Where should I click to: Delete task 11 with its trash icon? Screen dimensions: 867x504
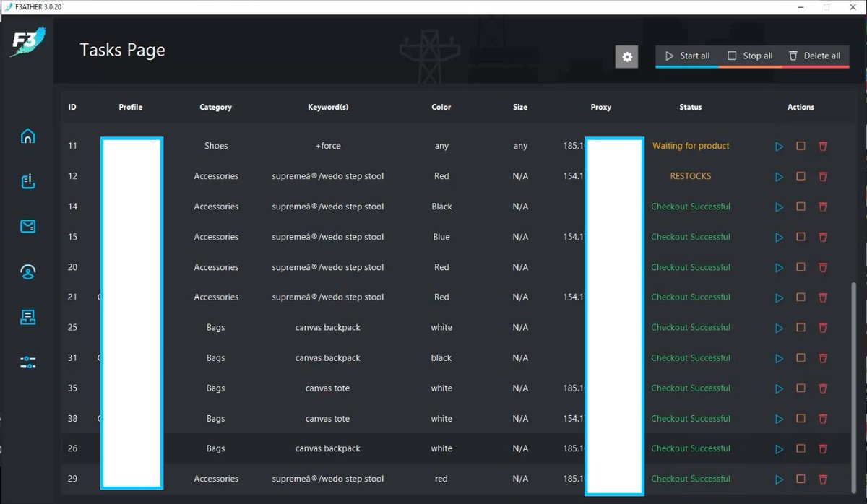coord(822,147)
